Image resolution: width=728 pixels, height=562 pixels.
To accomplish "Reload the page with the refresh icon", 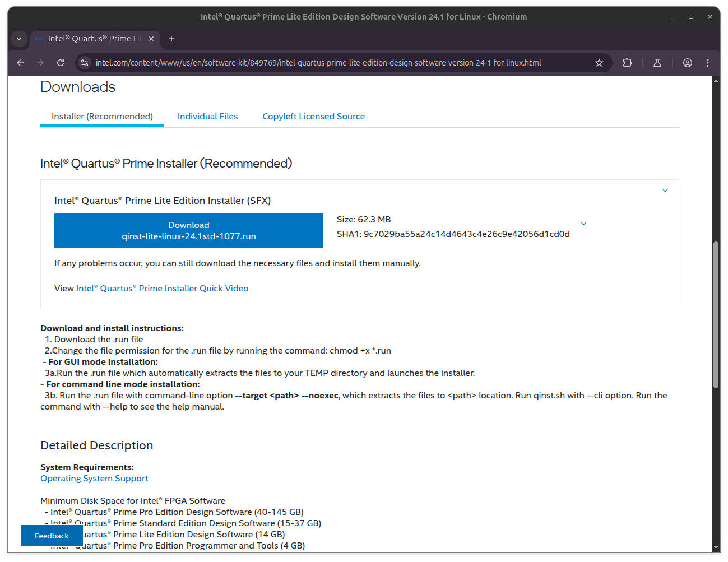I will 61,63.
